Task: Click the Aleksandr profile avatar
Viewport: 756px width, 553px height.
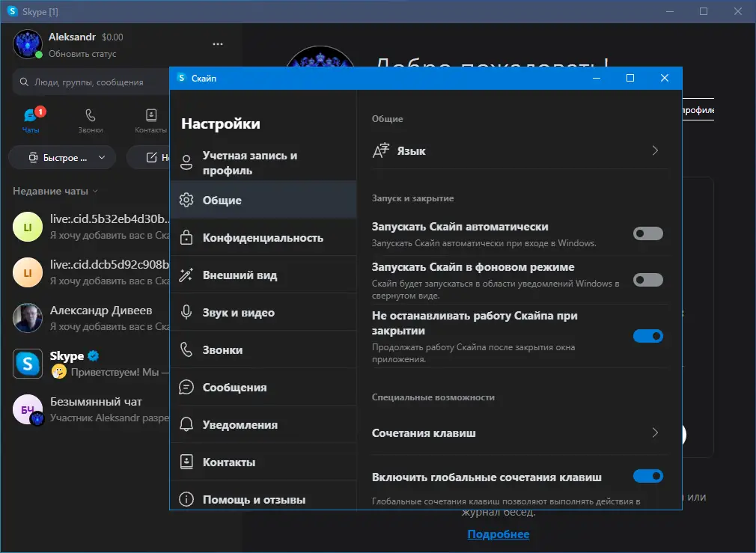Action: point(28,44)
